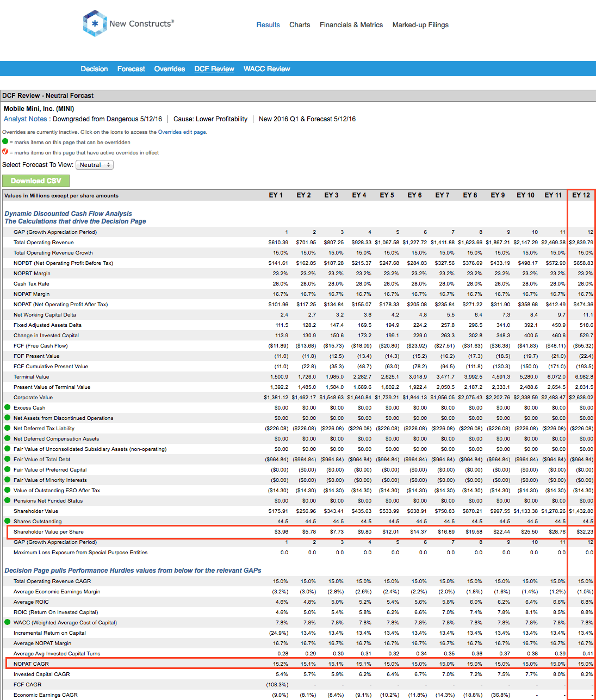
Task: Select the Shareholder Value per Share label
Action: click(x=48, y=532)
